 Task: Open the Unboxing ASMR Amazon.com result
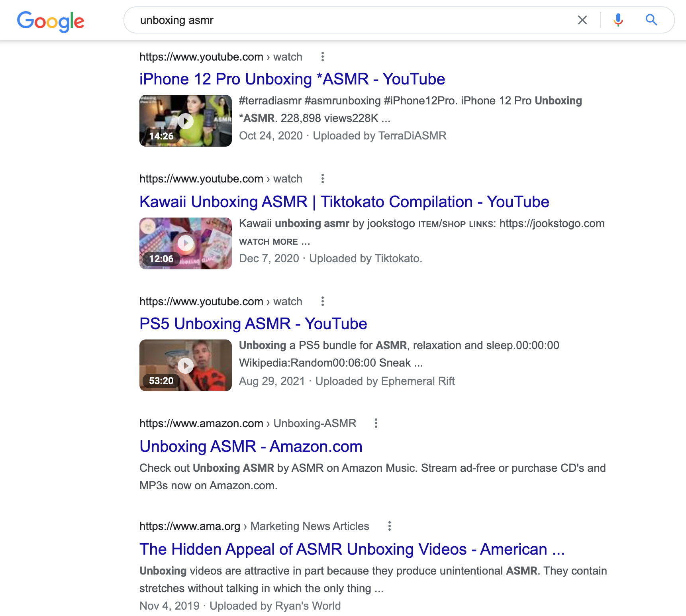tap(251, 446)
